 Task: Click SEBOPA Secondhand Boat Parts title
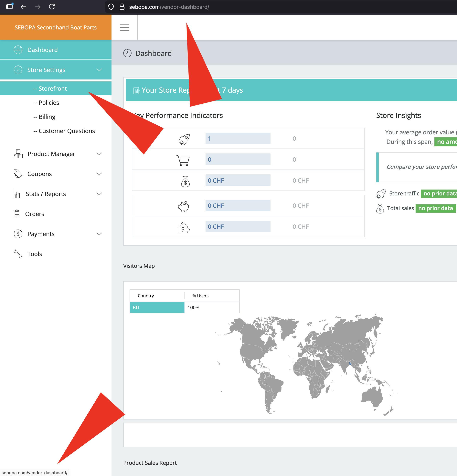click(x=56, y=27)
